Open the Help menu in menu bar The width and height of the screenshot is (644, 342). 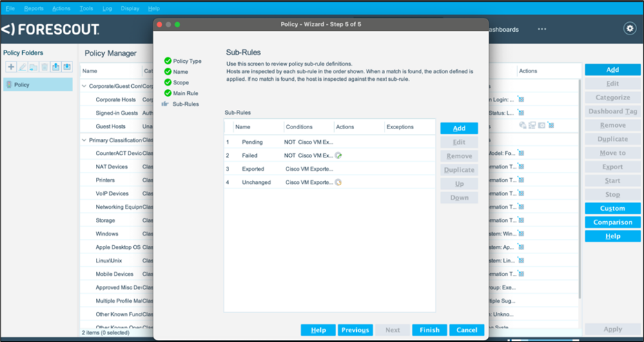pos(154,8)
